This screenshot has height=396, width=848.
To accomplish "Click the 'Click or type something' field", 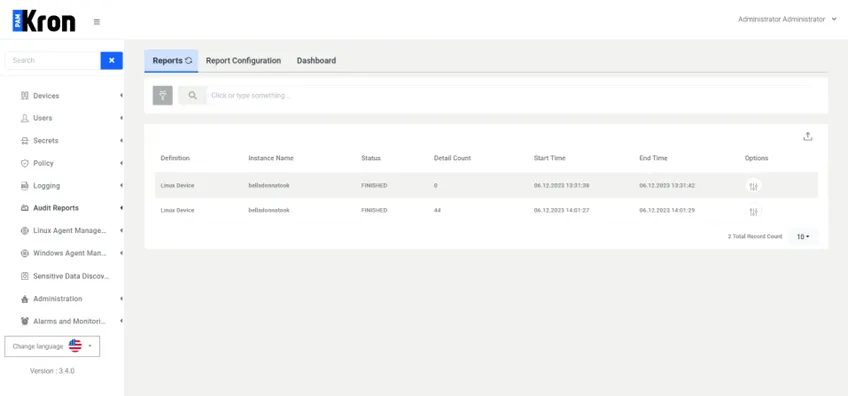I will pos(508,95).
